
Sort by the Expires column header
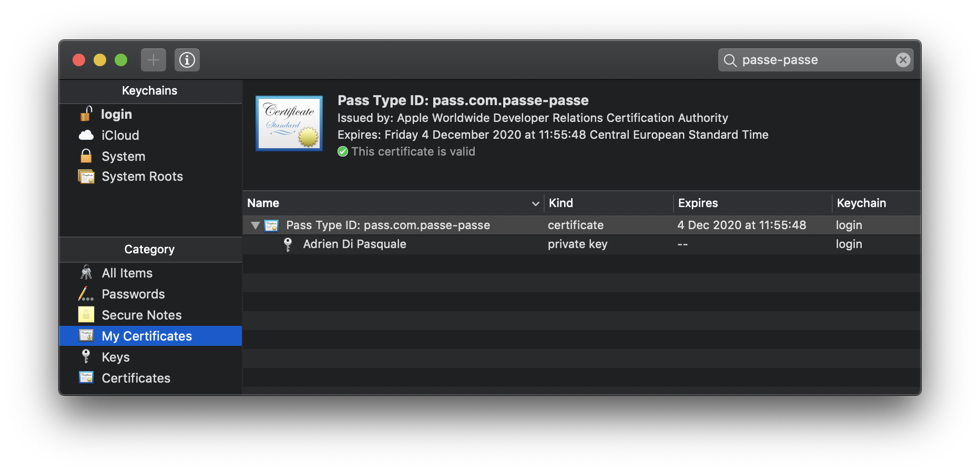753,203
